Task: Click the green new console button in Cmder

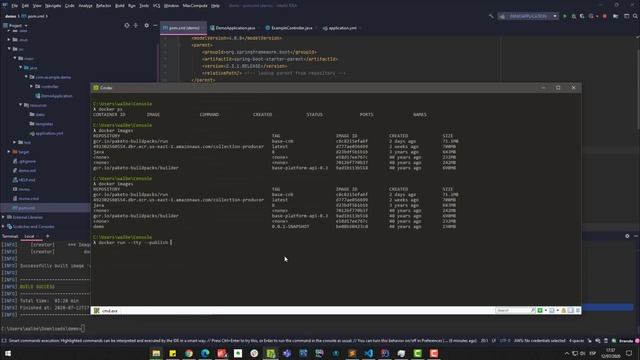Action: pos(540,311)
